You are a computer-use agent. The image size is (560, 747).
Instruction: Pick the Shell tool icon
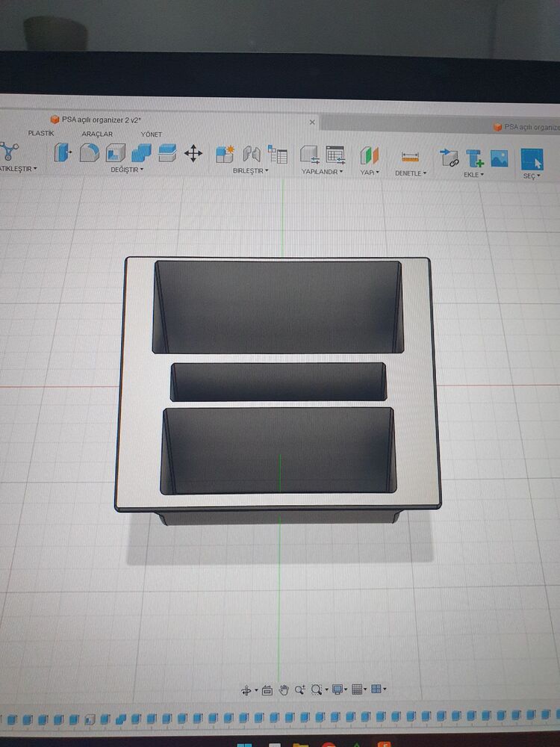tap(115, 153)
